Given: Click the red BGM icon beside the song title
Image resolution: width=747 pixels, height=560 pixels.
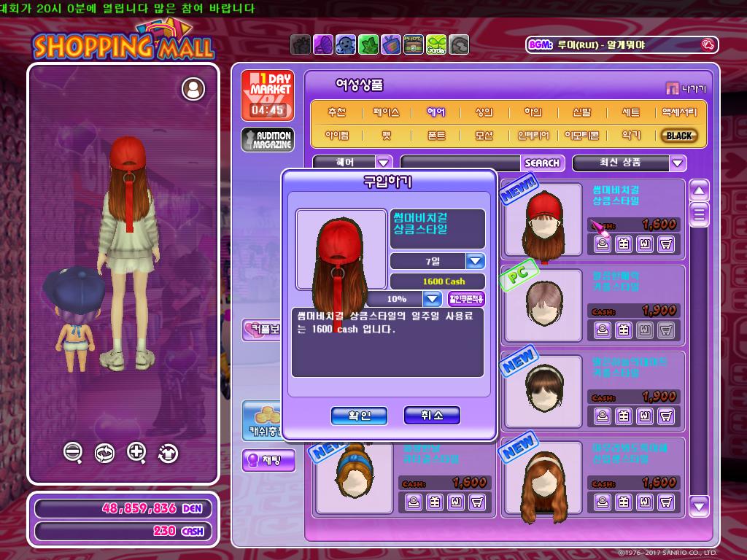Looking at the screenshot, I should [708, 44].
